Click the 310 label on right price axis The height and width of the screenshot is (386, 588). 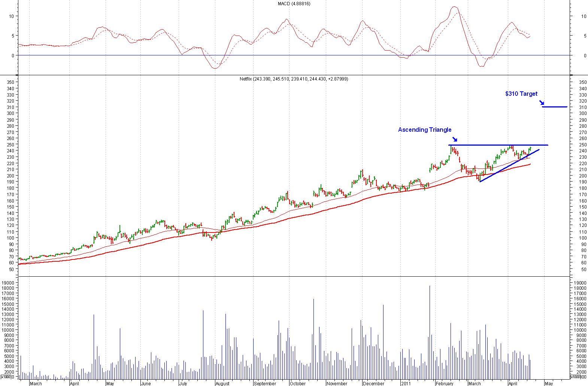click(583, 107)
